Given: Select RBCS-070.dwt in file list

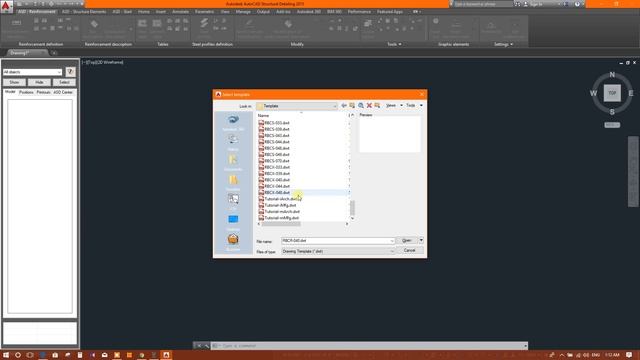Looking at the screenshot, I should [x=277, y=161].
